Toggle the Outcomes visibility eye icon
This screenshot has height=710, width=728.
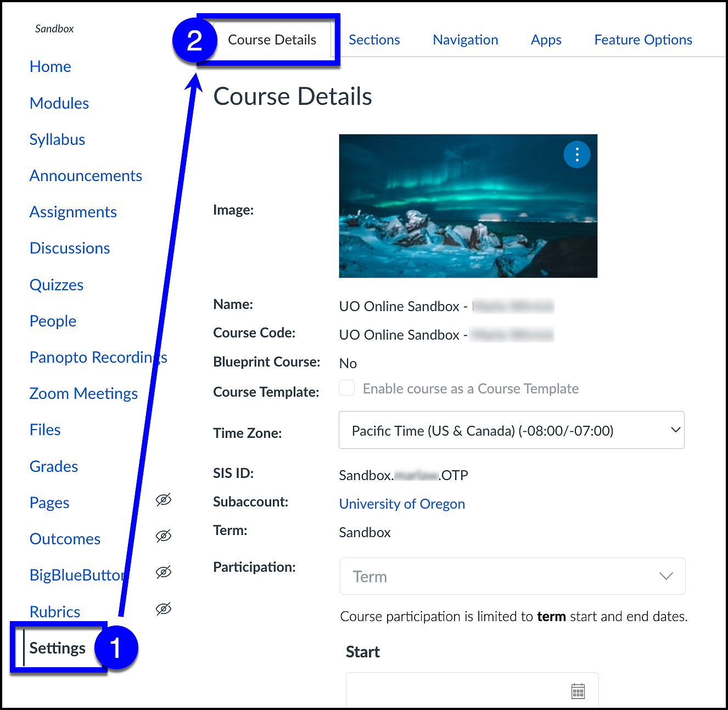pos(163,536)
